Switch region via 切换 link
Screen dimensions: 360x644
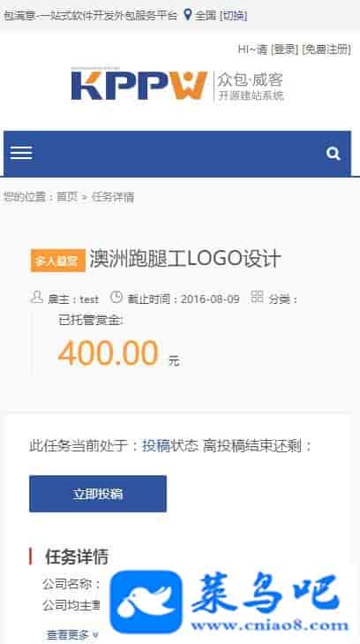pos(234,16)
